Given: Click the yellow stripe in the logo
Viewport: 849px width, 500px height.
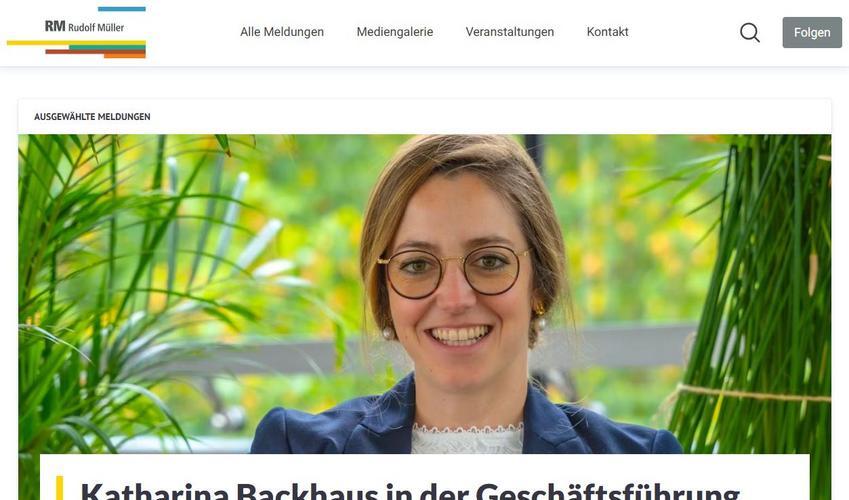Looking at the screenshot, I should coord(76,43).
